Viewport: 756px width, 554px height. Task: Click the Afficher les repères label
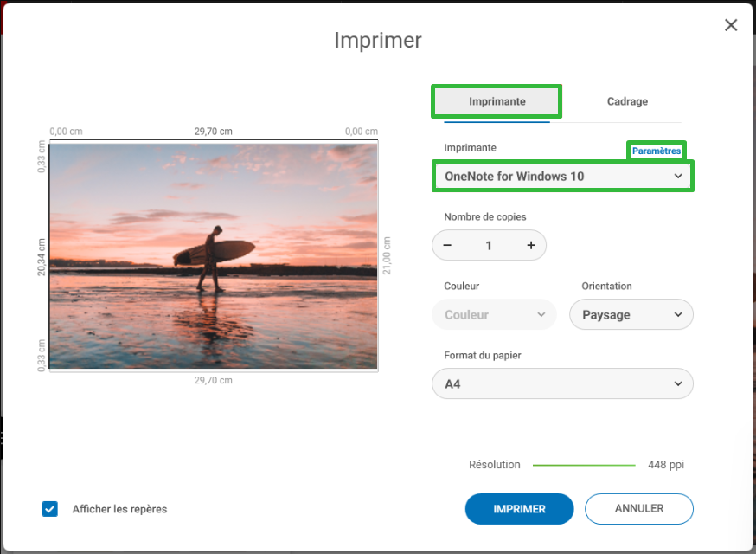coord(119,509)
